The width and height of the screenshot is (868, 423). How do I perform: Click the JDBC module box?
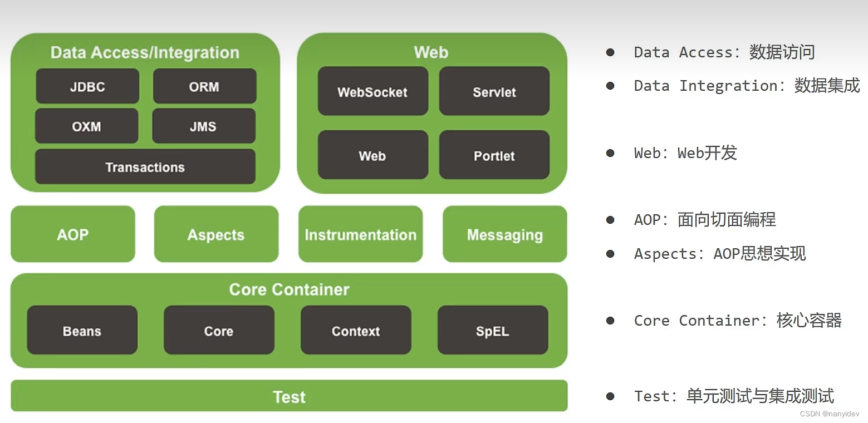click(87, 86)
